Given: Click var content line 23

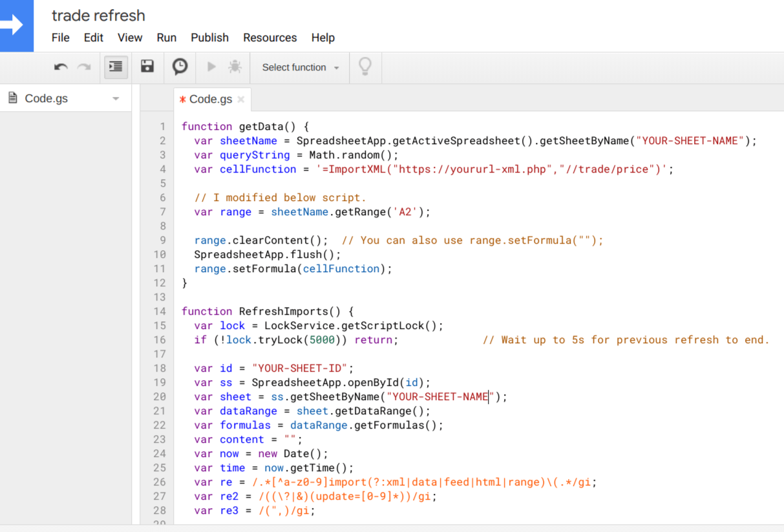Looking at the screenshot, I should 248,440.
